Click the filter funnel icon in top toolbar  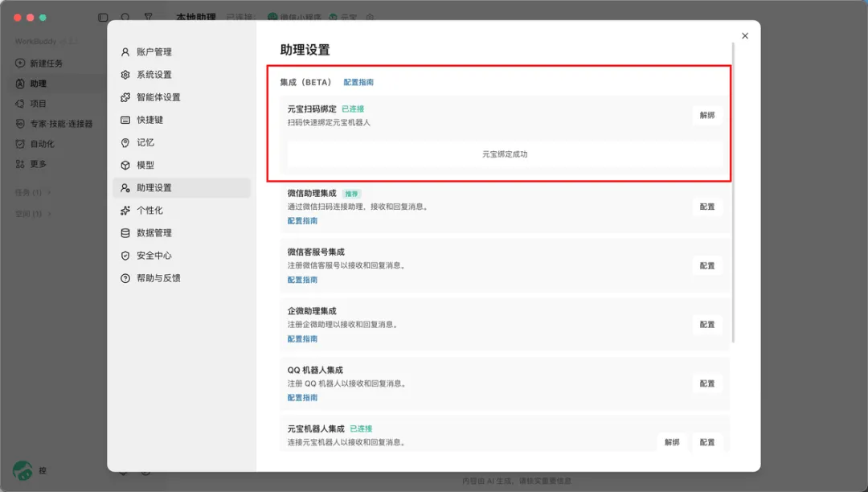[149, 17]
